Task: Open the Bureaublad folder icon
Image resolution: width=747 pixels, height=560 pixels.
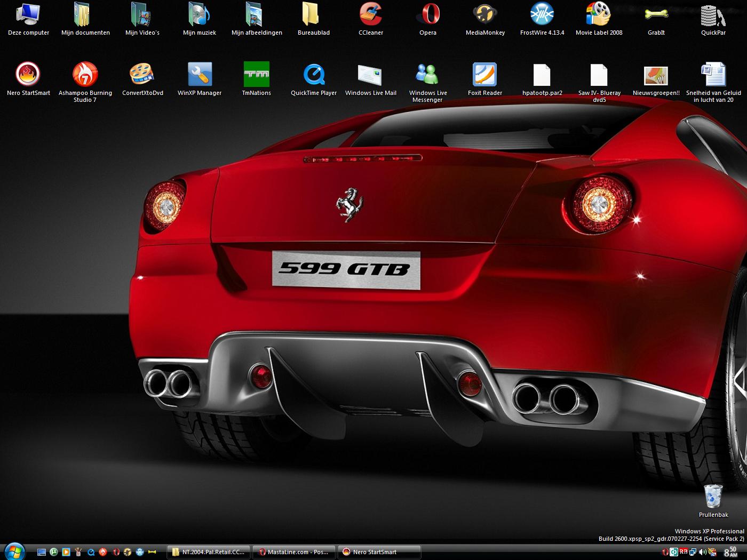Action: 314,19
